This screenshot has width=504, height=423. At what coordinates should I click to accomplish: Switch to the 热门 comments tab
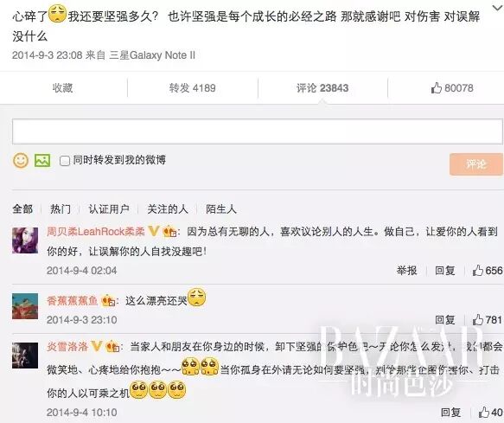[x=61, y=209]
